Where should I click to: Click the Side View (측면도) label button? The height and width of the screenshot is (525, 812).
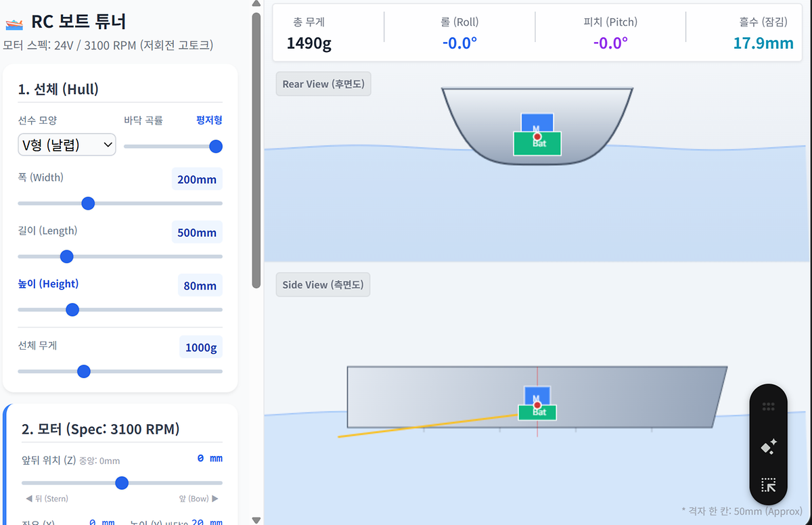pyautogui.click(x=323, y=285)
